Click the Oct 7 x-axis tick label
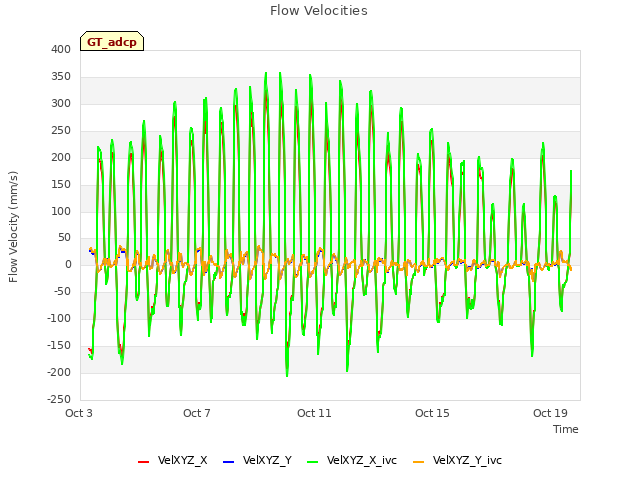Viewport: 640px width, 480px height. click(x=197, y=413)
